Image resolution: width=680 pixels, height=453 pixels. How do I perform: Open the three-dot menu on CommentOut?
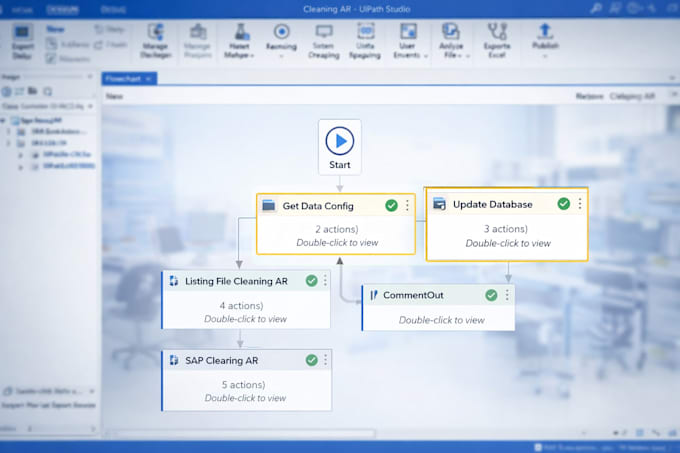507,295
